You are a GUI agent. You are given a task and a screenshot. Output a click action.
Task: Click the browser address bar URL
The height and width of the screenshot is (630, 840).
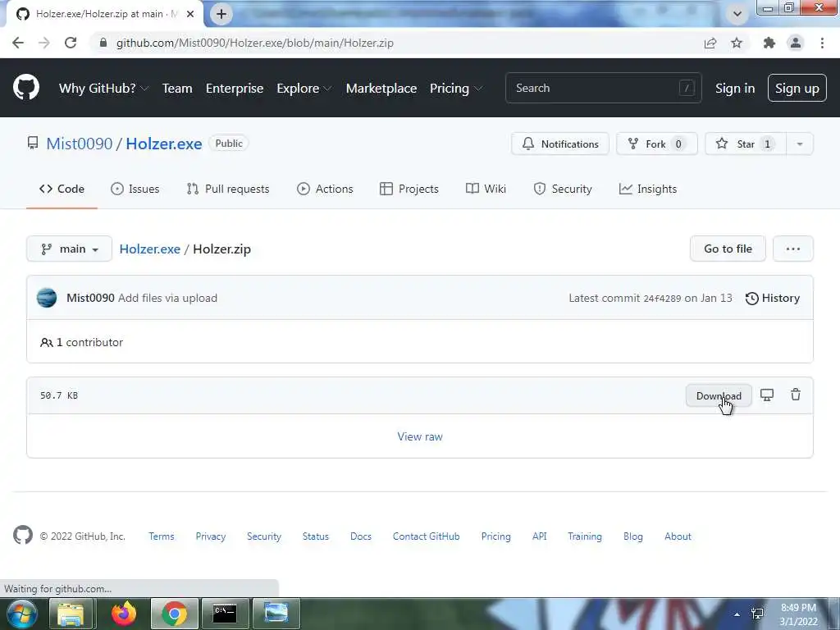pos(255,43)
